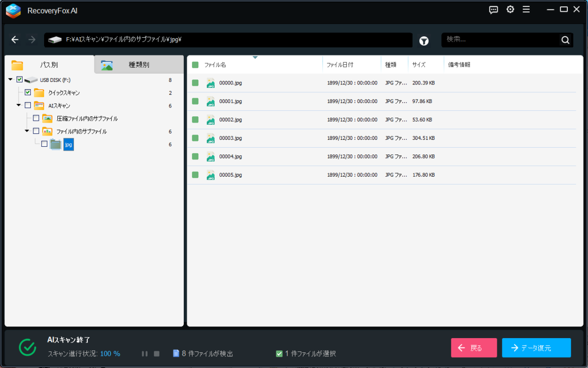Click the データ復元 button
588x368 pixels.
(x=537, y=348)
